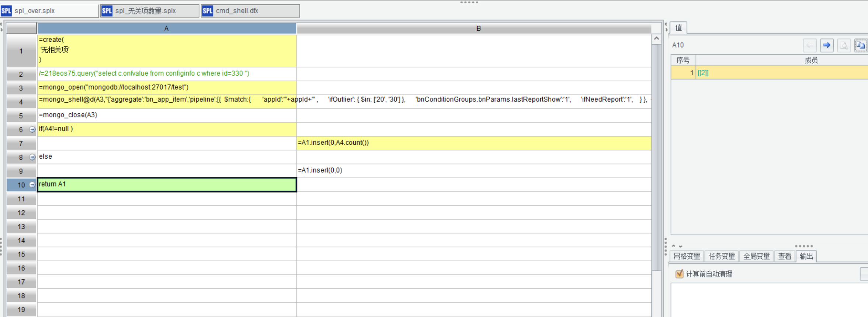The height and width of the screenshot is (317, 868).
Task: Click the grayed back arrow in value panel
Action: tap(810, 45)
